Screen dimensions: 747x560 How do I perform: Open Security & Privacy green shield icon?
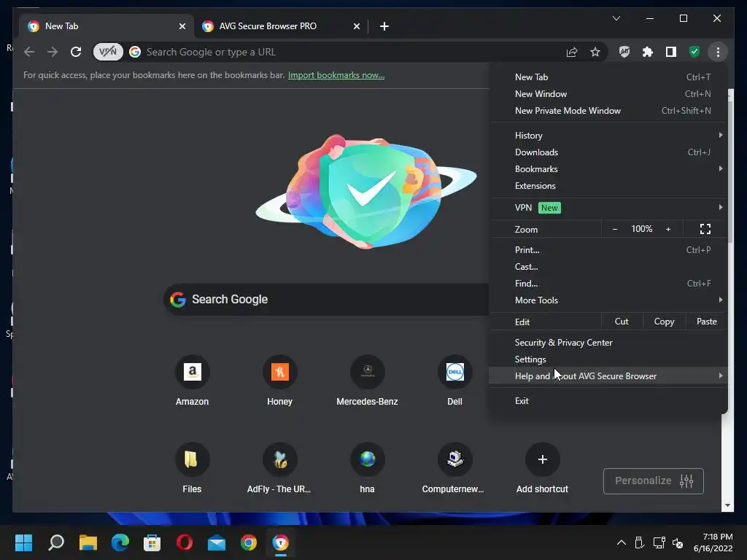[694, 52]
